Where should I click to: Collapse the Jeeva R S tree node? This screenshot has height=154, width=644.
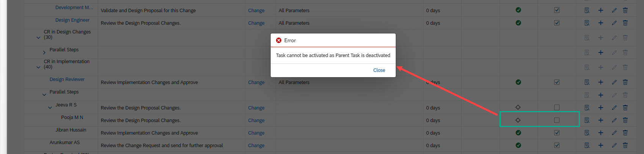click(x=50, y=108)
